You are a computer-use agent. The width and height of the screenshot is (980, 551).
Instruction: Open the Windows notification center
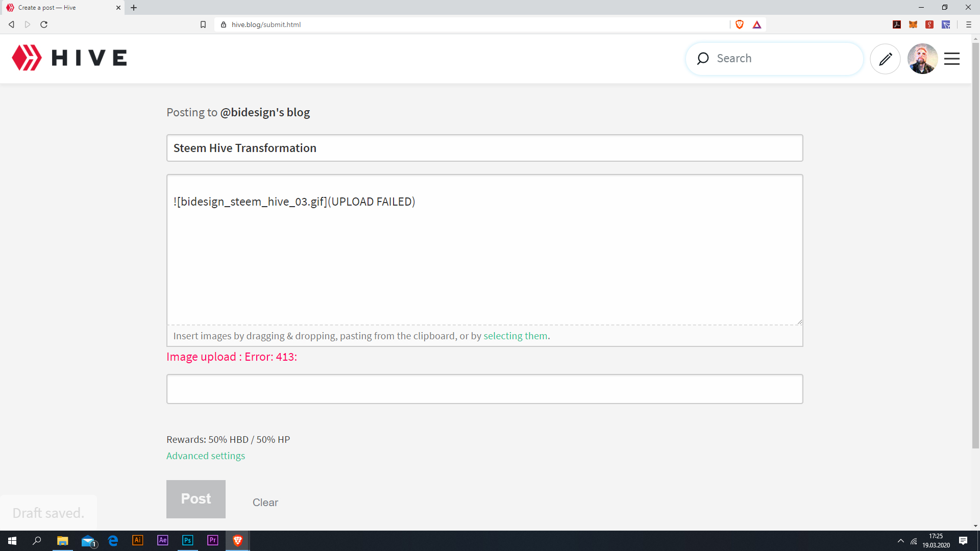click(963, 541)
